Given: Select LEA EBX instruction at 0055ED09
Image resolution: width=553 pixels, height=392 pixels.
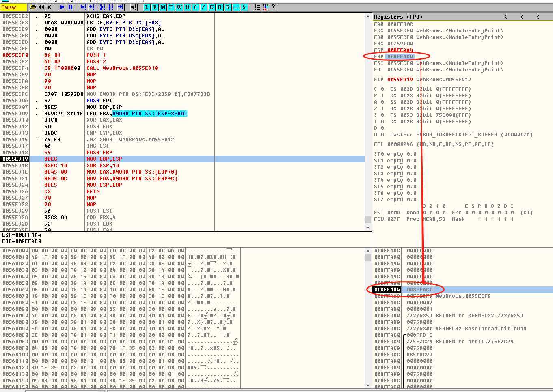Looking at the screenshot, I should [x=136, y=114].
